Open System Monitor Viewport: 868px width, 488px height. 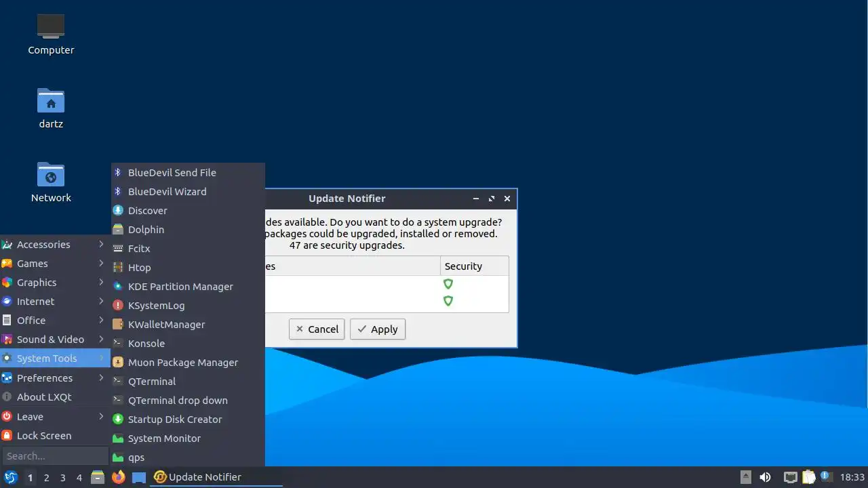(188, 438)
